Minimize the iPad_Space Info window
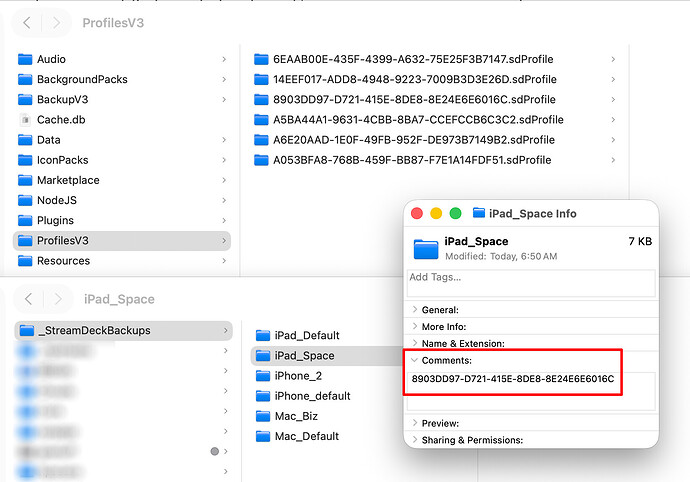Image resolution: width=690 pixels, height=482 pixels. [436, 213]
